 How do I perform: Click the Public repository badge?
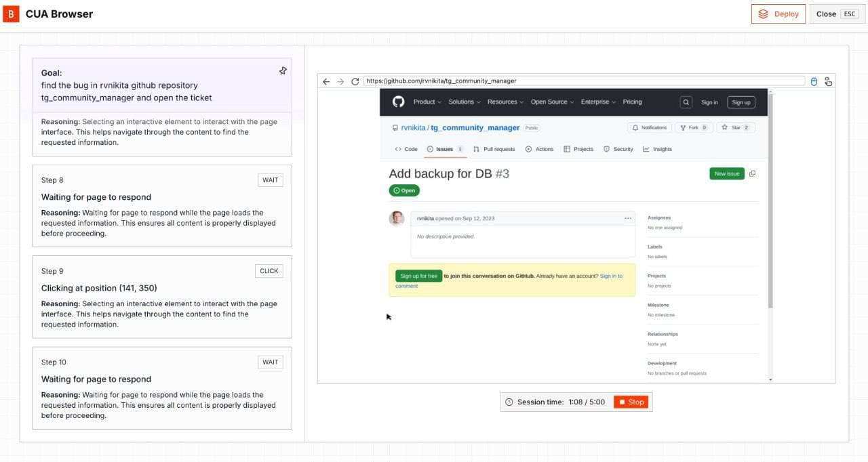(532, 127)
